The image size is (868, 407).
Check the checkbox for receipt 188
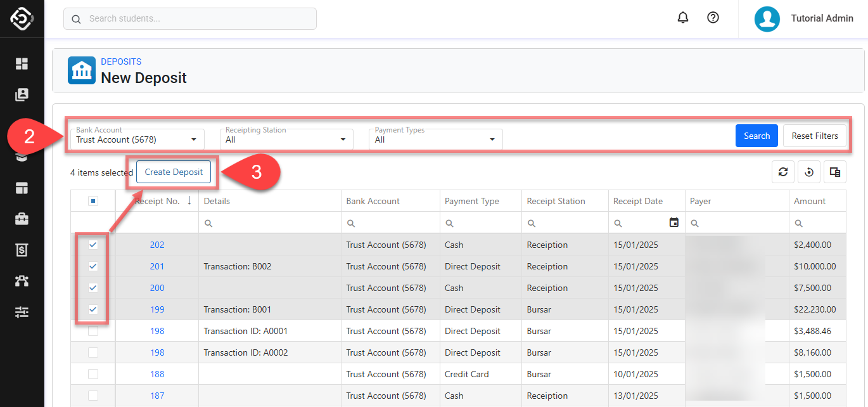pyautogui.click(x=93, y=374)
